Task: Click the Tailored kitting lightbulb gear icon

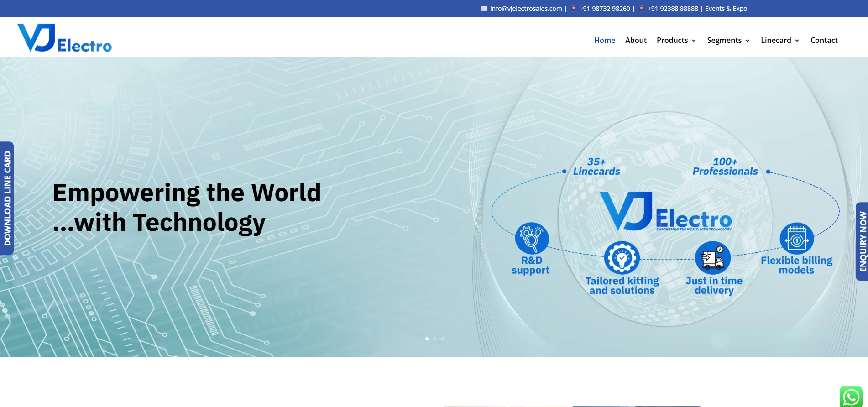Action: pyautogui.click(x=622, y=258)
